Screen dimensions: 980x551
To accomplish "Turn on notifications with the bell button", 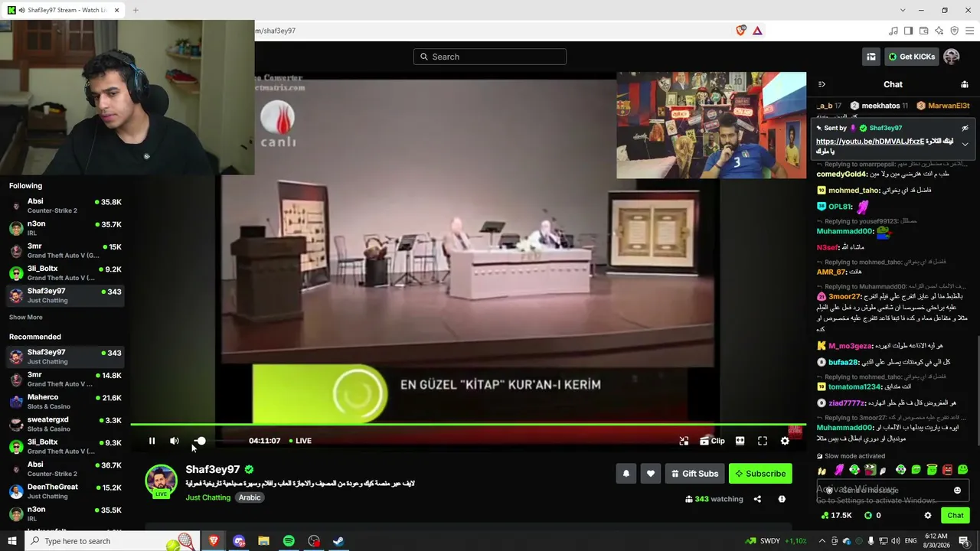I will [x=626, y=474].
